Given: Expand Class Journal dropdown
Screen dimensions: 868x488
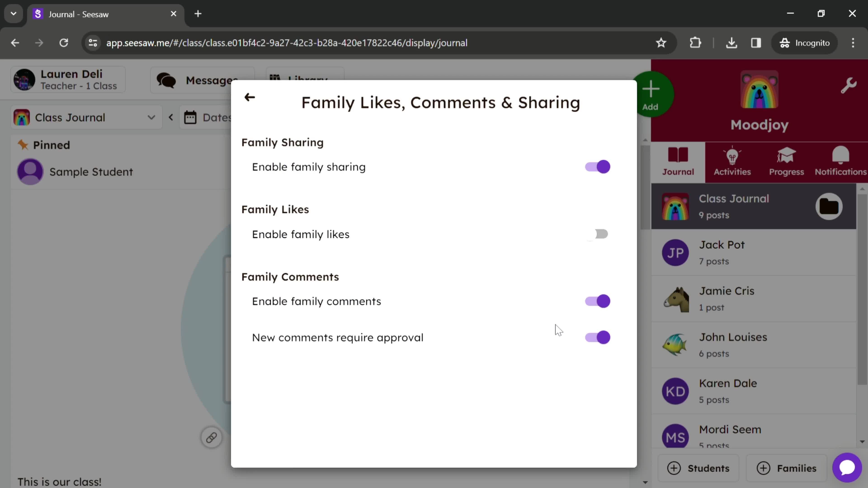Looking at the screenshot, I should tap(152, 117).
